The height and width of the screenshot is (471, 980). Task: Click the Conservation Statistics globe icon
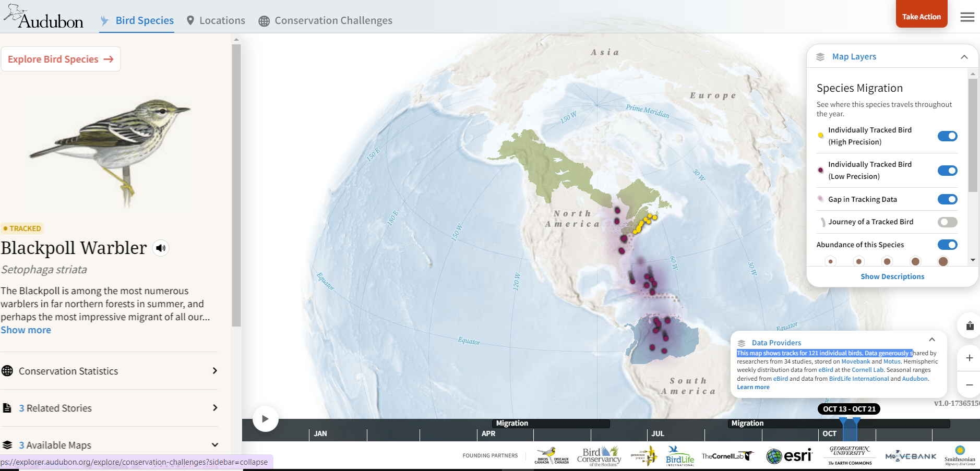click(x=7, y=371)
